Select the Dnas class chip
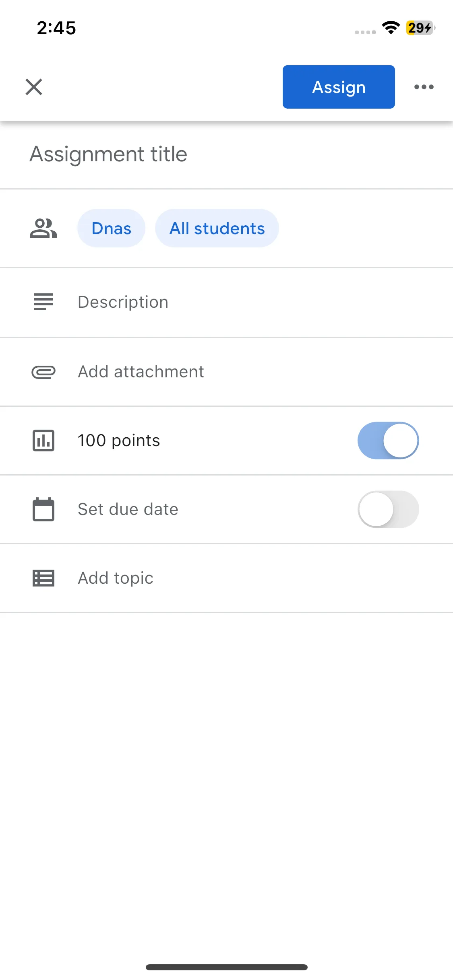Screen dimensions: 453x980 112,228
